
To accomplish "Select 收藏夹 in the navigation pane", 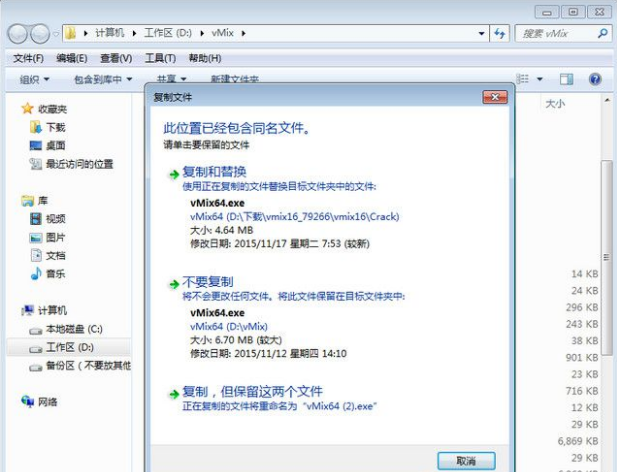I will pos(52,109).
